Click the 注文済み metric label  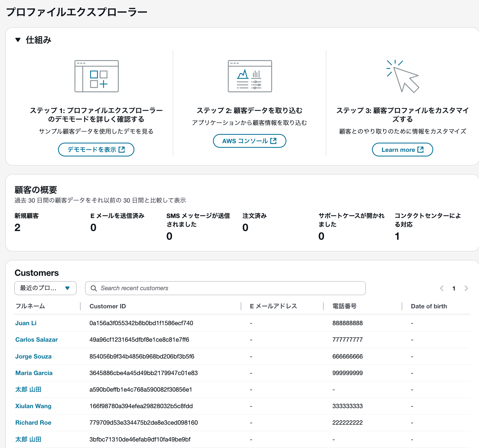click(254, 216)
